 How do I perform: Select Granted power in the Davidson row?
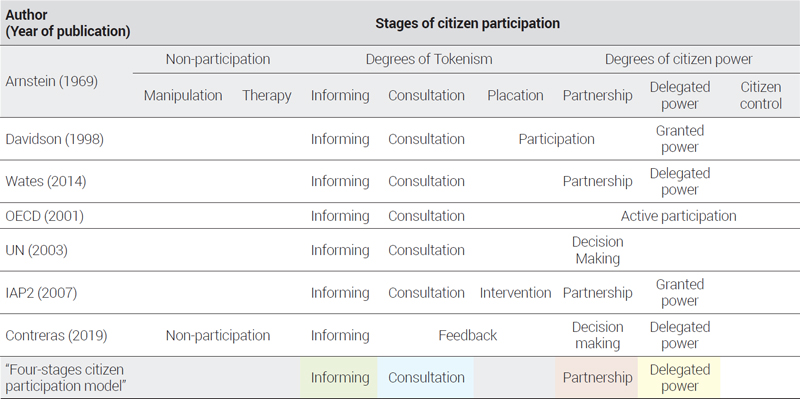pos(680,139)
